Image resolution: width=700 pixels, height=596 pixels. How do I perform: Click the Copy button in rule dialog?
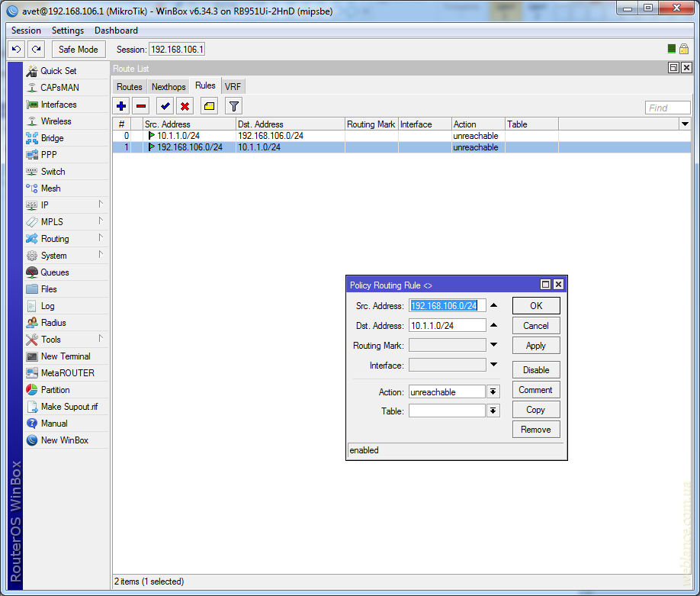[x=536, y=410]
